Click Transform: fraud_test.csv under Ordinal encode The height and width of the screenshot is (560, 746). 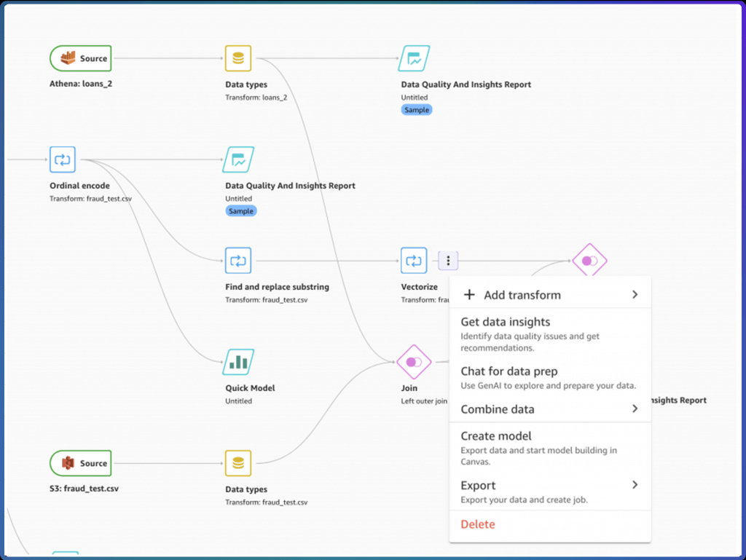[x=90, y=199]
